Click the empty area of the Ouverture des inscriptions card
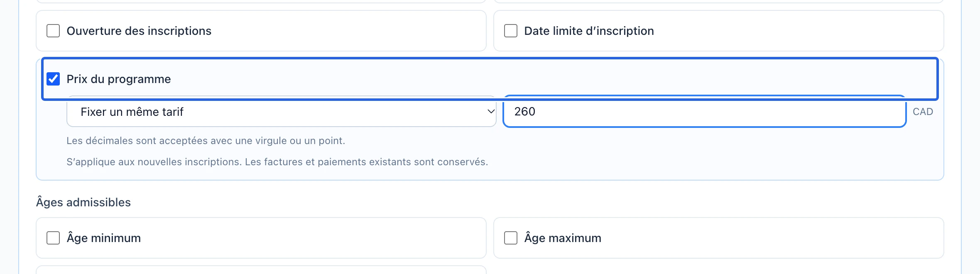Viewport: 980px width, 274px height. pyautogui.click(x=349, y=31)
